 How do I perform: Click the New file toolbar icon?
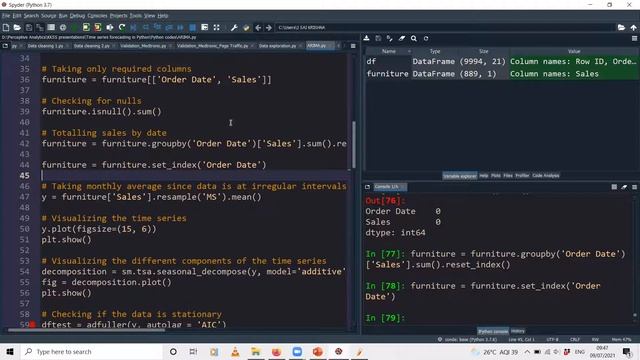click(6, 27)
